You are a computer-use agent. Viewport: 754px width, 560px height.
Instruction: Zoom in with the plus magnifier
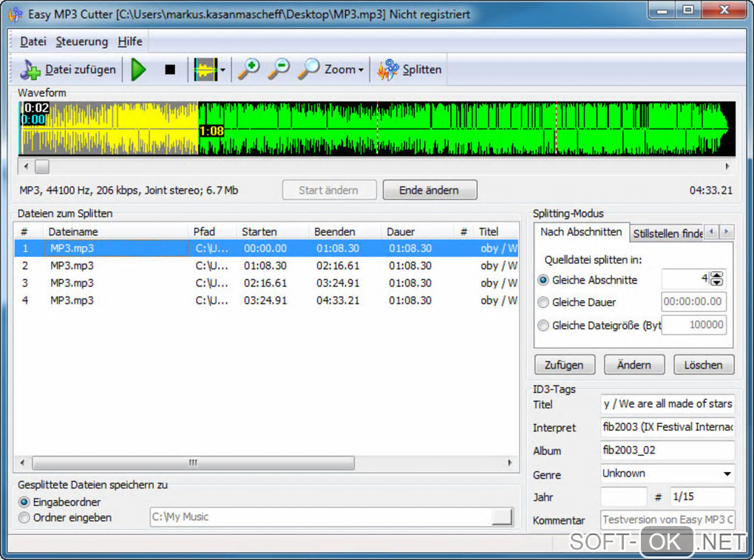tap(249, 69)
